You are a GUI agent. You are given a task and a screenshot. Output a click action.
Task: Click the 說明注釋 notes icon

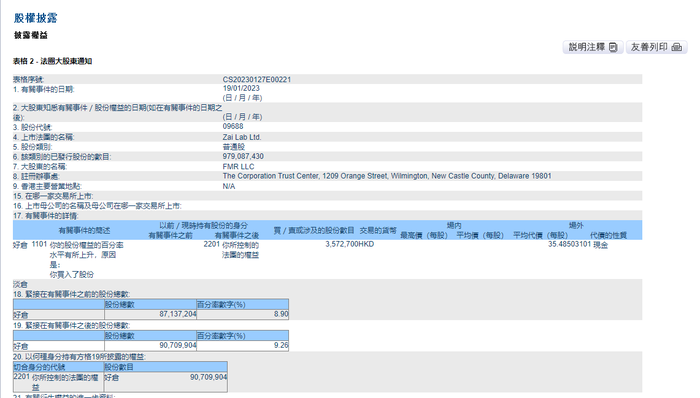[x=613, y=47]
